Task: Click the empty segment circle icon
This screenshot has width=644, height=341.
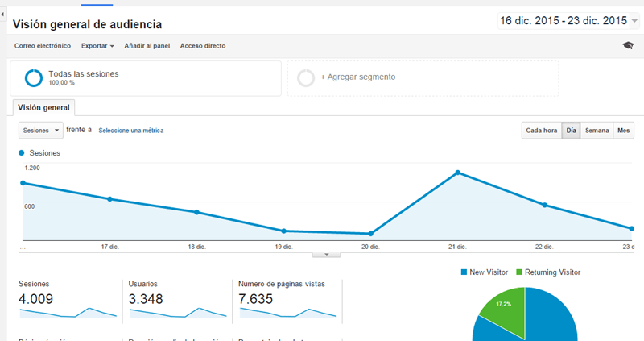Action: pyautogui.click(x=306, y=77)
